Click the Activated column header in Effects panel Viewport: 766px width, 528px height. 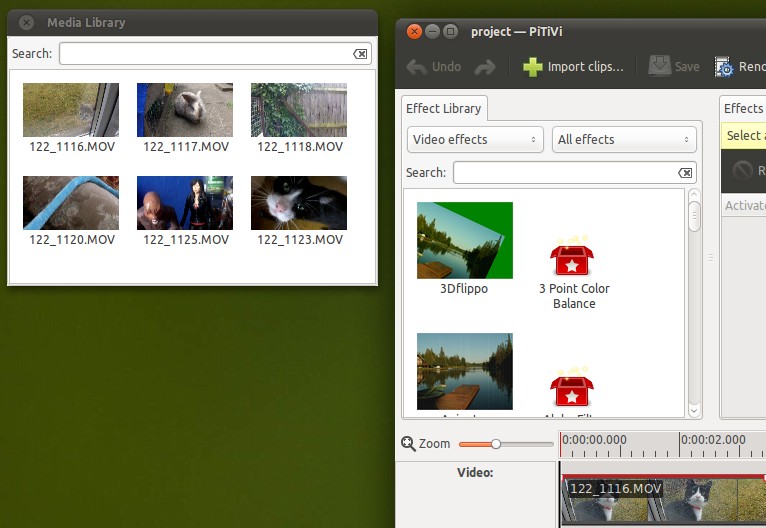(x=744, y=206)
